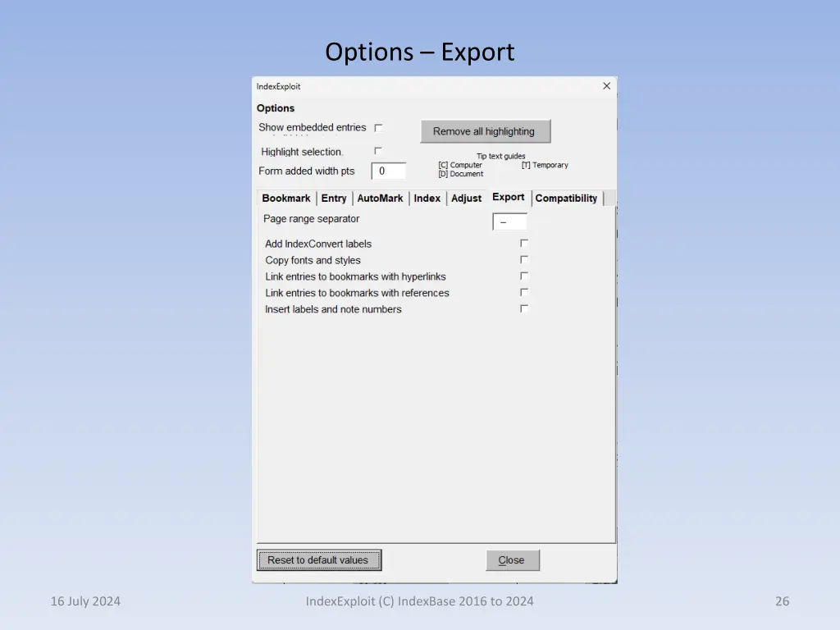Enable Copy fonts and styles

524,260
